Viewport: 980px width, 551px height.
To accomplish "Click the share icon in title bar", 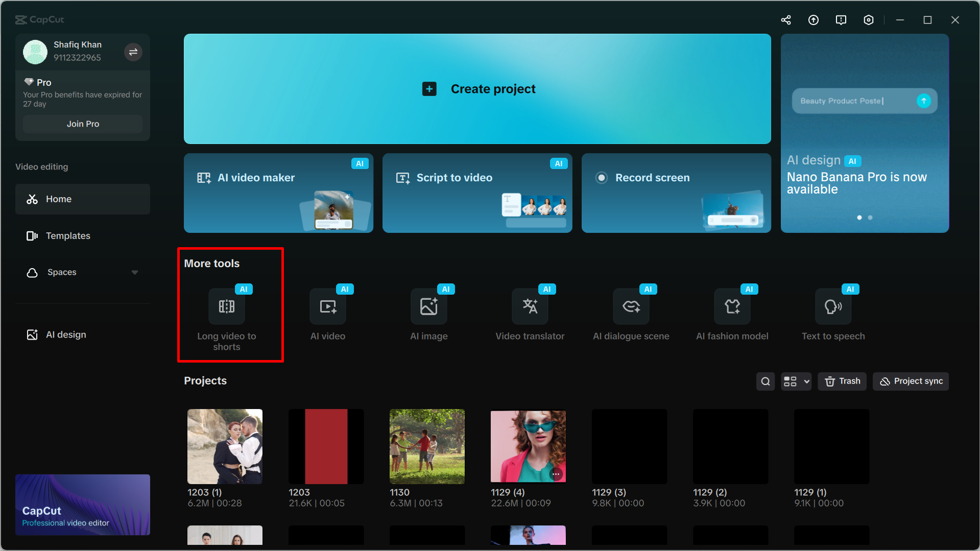I will (786, 20).
